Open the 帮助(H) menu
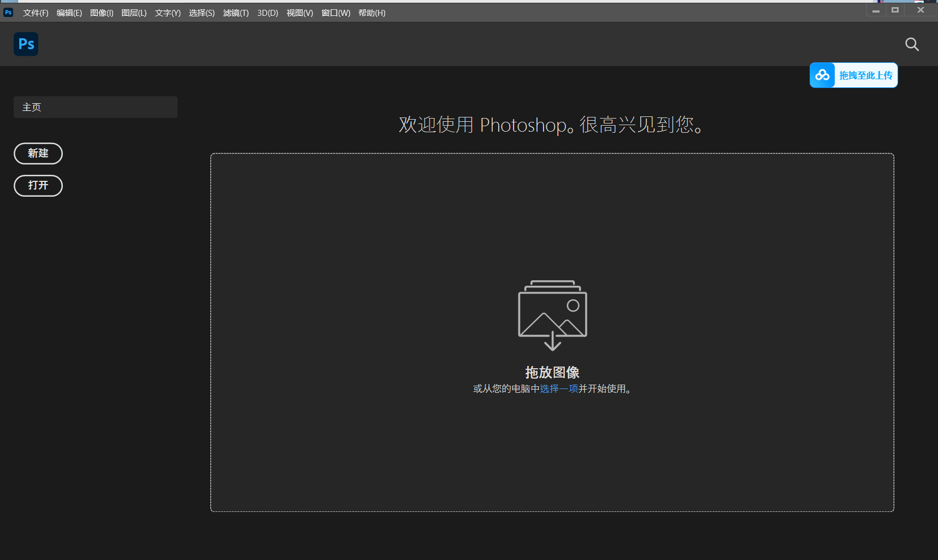938x560 pixels. [x=372, y=13]
